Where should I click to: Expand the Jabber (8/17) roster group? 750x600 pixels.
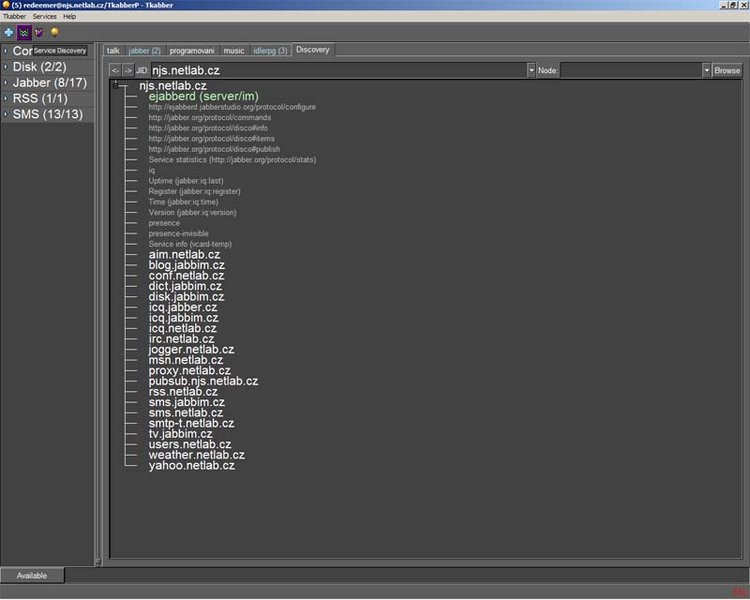pos(5,83)
